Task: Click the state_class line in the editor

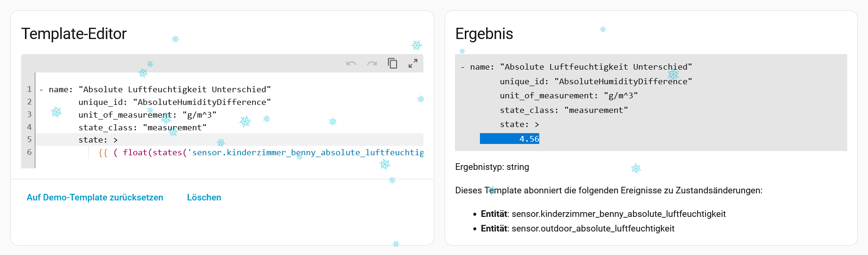Action: [x=142, y=127]
